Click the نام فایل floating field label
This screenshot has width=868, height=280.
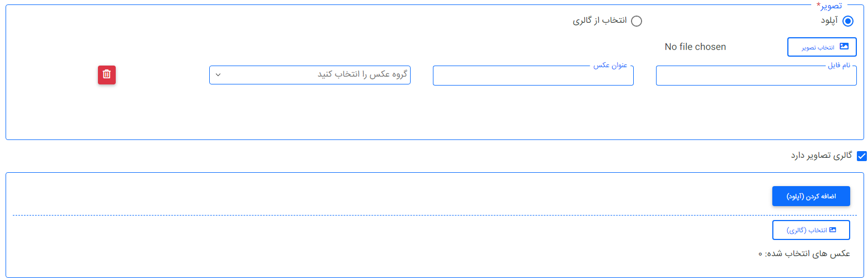[x=839, y=66]
